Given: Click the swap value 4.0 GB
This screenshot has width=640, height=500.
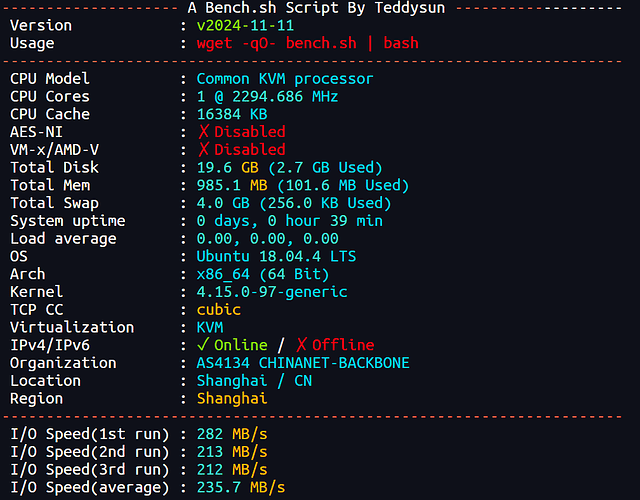Looking at the screenshot, I should [x=223, y=203].
